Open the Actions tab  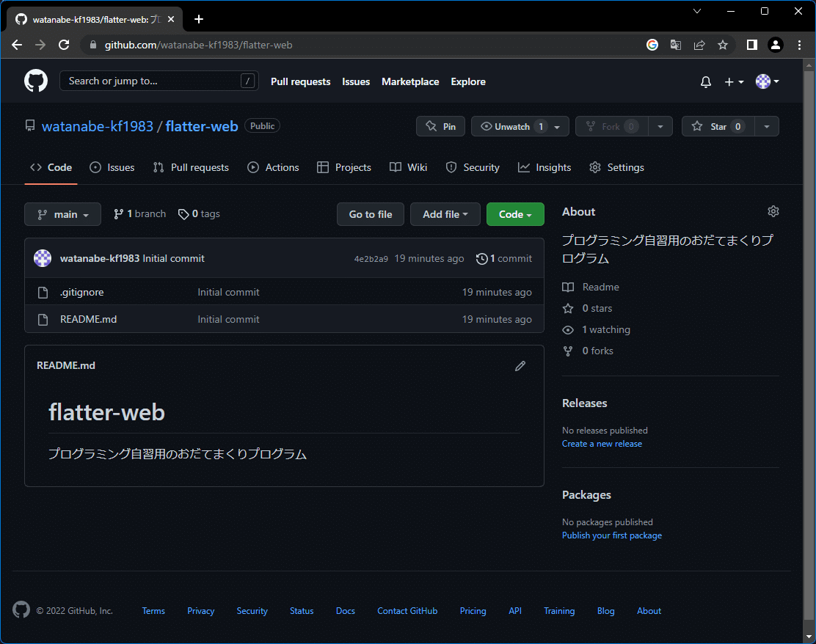[x=273, y=167]
